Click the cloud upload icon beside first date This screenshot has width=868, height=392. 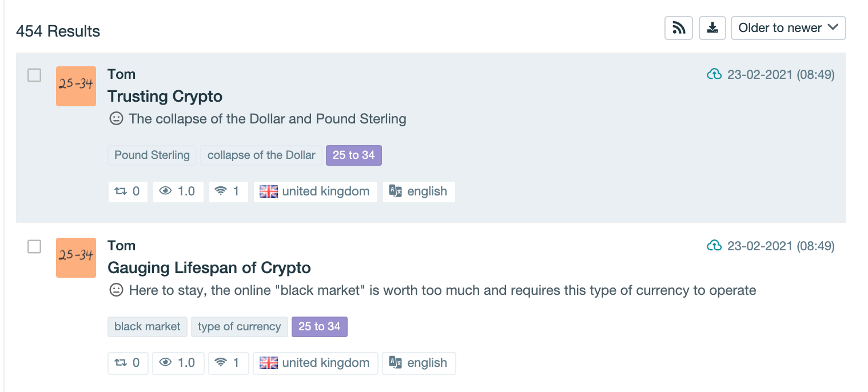click(x=714, y=74)
